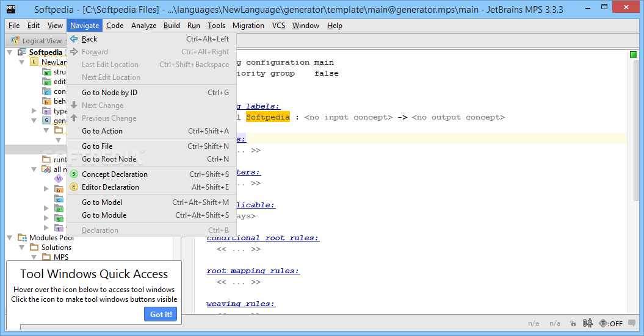
Task: Click the notifications speech bubble icon
Action: point(632,323)
